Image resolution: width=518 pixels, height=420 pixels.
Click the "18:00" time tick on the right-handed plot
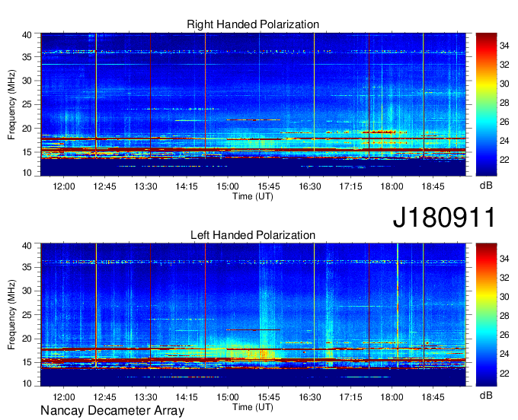(x=392, y=186)
